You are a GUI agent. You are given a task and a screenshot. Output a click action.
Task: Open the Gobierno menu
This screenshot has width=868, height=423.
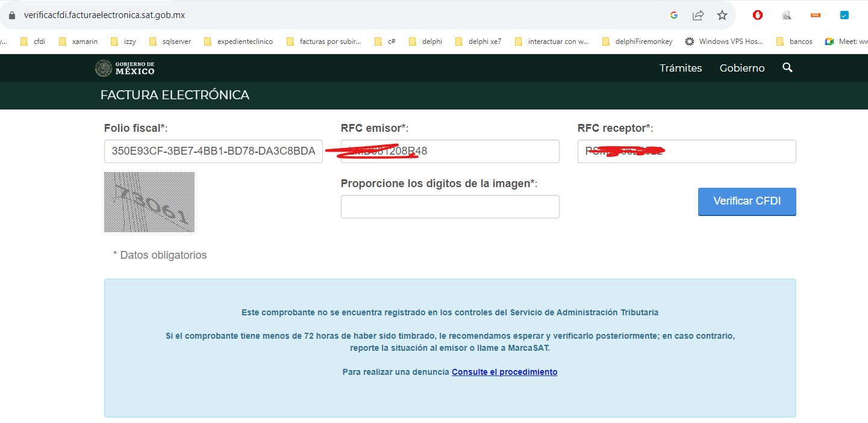point(742,68)
